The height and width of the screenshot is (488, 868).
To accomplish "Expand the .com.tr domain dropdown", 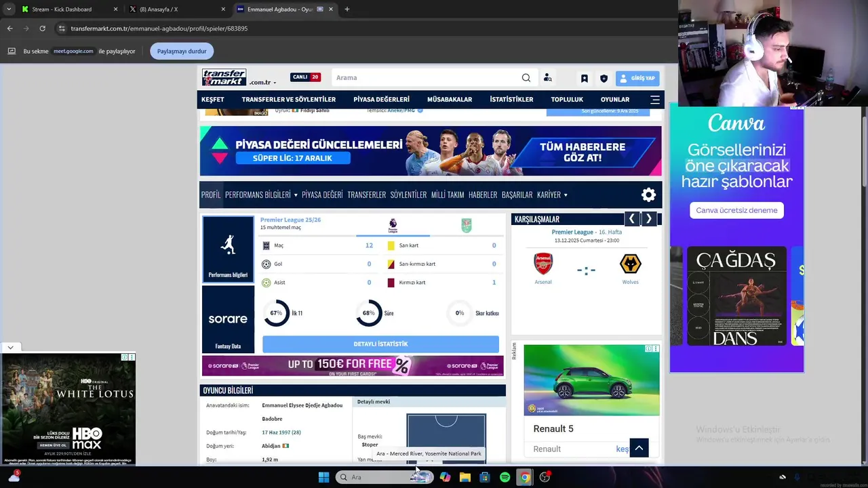I will click(262, 83).
